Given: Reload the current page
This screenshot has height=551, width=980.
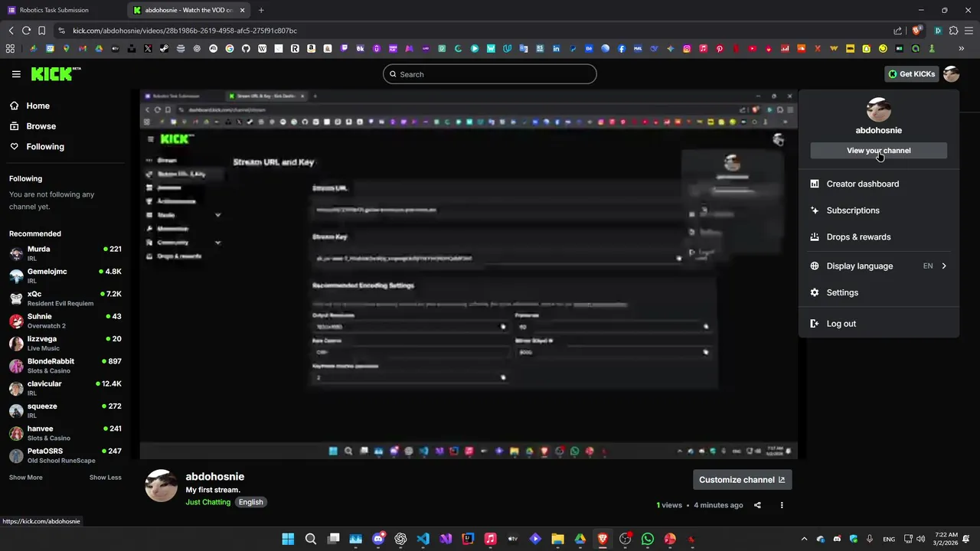Looking at the screenshot, I should click(x=26, y=31).
